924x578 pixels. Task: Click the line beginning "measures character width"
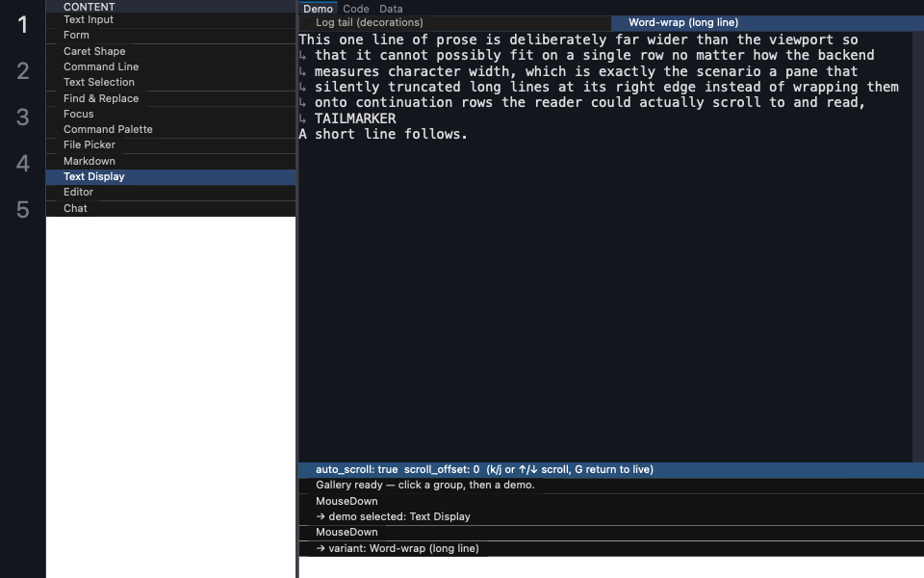578,71
